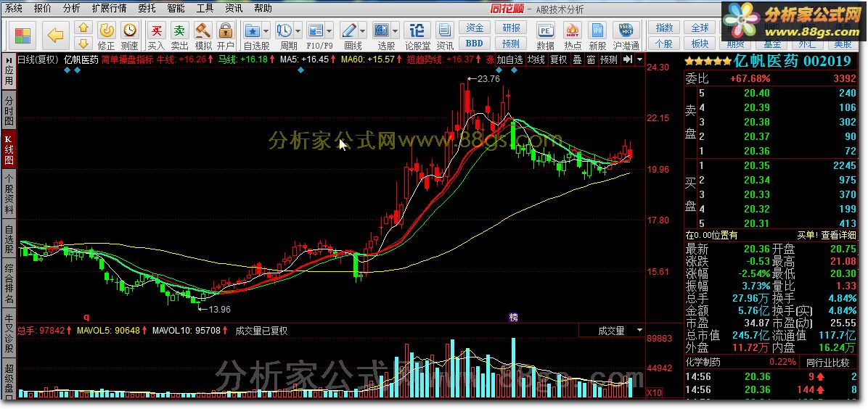
Task: Click the colorful four-square home icon
Action: (x=22, y=36)
